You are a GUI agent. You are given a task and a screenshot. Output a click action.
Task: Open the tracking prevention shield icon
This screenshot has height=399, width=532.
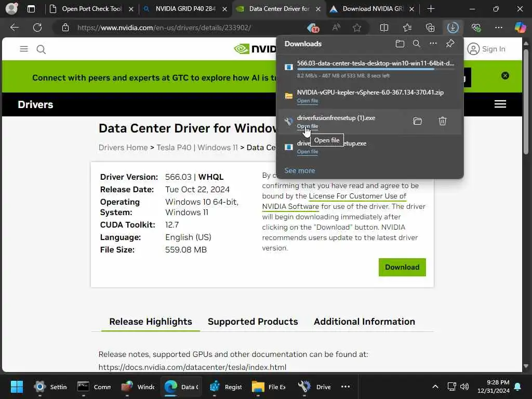tap(313, 28)
